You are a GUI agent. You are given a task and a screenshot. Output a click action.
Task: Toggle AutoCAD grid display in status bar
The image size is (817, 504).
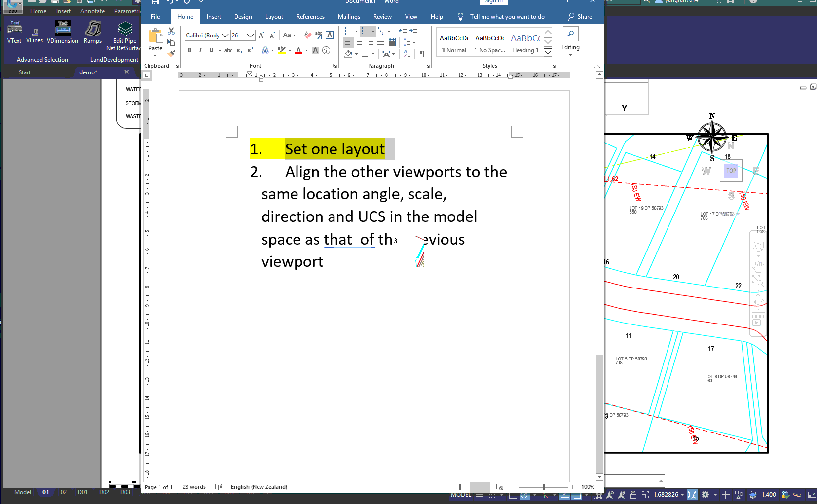pos(480,495)
